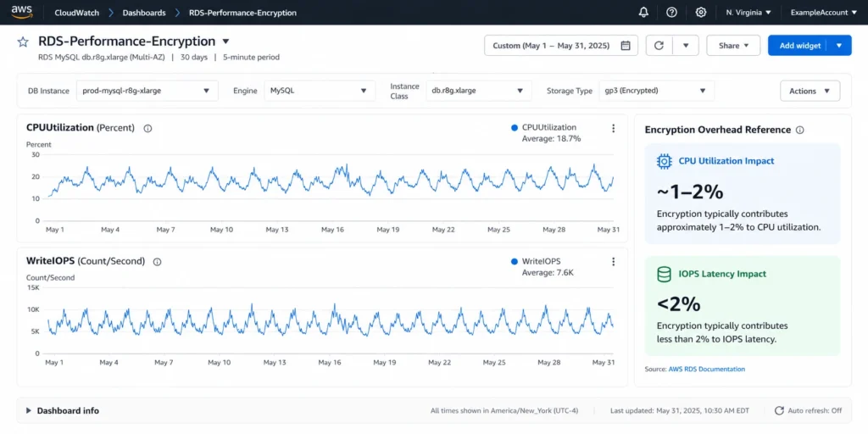868x434 pixels.
Task: Open the dashboard name dropdown arrow
Action: tap(225, 42)
